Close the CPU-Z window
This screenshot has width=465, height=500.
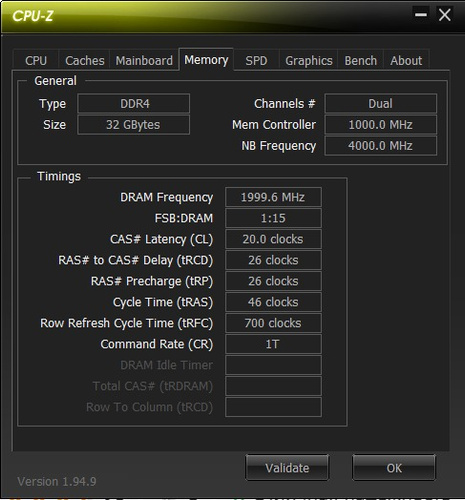coord(445,15)
